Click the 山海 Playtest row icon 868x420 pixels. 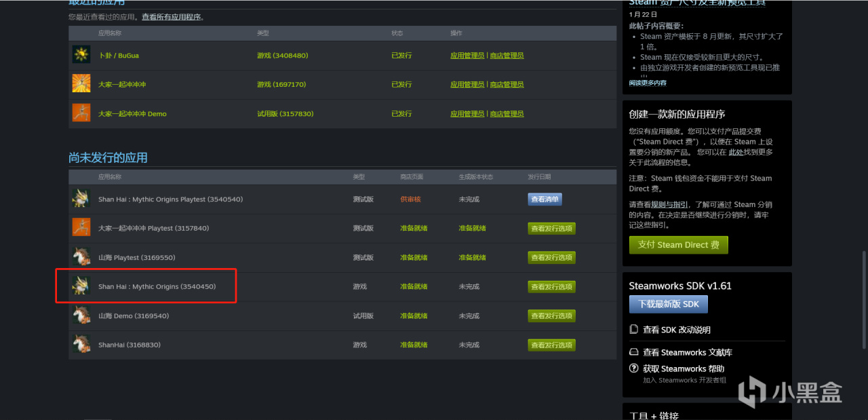coord(81,257)
